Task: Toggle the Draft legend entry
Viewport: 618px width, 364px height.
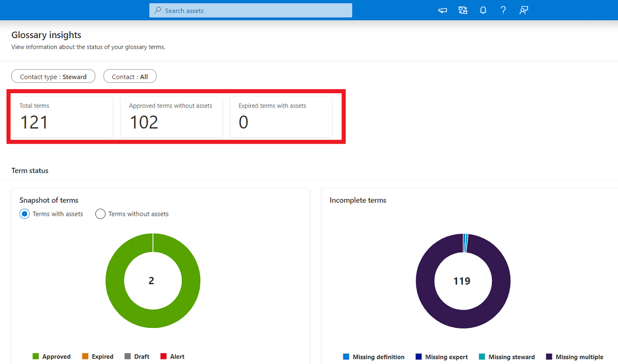Action: (127, 356)
